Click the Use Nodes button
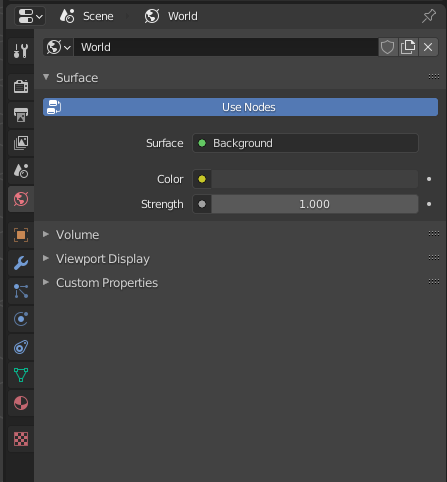This screenshot has height=482, width=447. pyautogui.click(x=240, y=107)
